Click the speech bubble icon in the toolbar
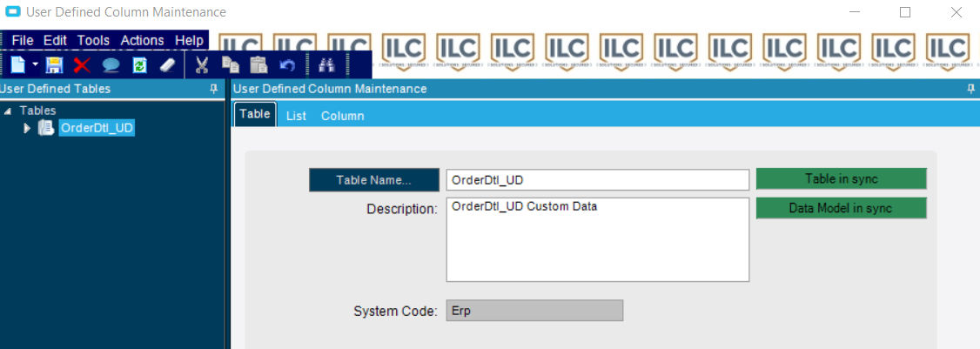This screenshot has width=980, height=349. click(111, 65)
